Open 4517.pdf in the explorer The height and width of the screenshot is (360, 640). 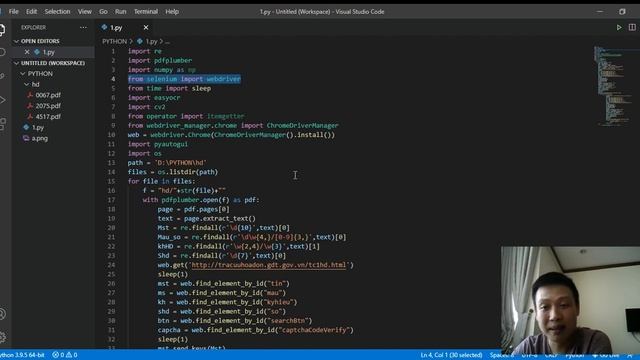pos(48,116)
